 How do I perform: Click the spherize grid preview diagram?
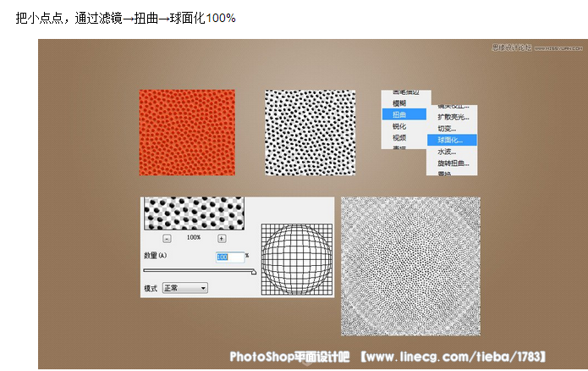click(297, 259)
